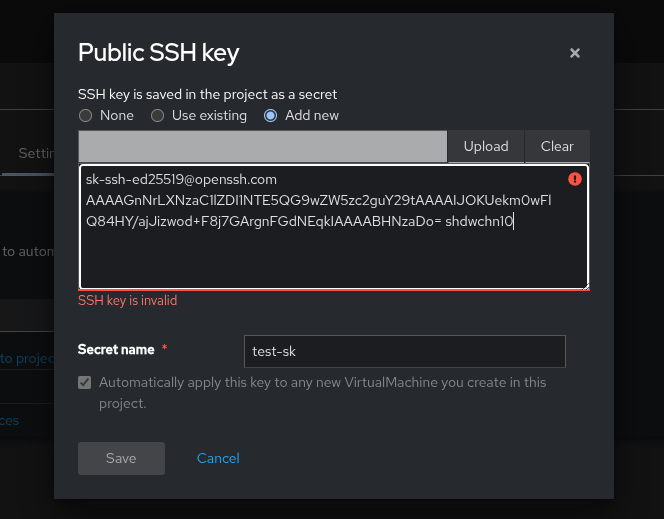Choose the Use existing radio option
Screen dimensions: 664x519
click(157, 116)
